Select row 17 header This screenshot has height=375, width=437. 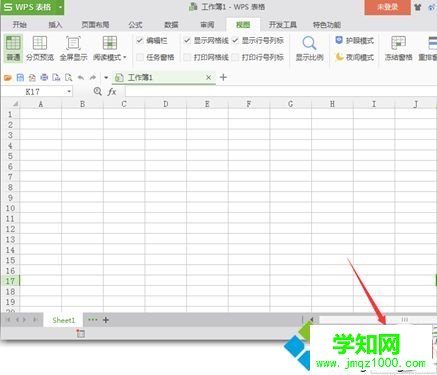click(x=10, y=281)
